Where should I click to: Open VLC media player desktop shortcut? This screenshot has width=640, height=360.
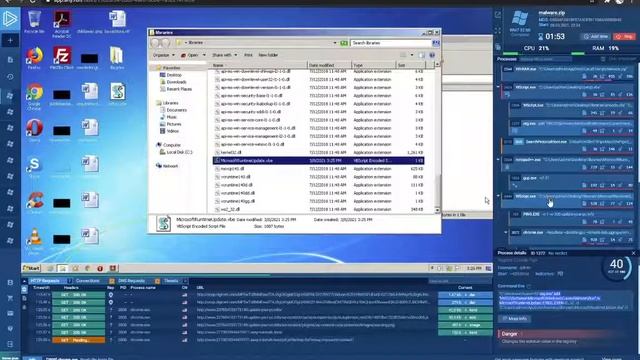[x=34, y=241]
